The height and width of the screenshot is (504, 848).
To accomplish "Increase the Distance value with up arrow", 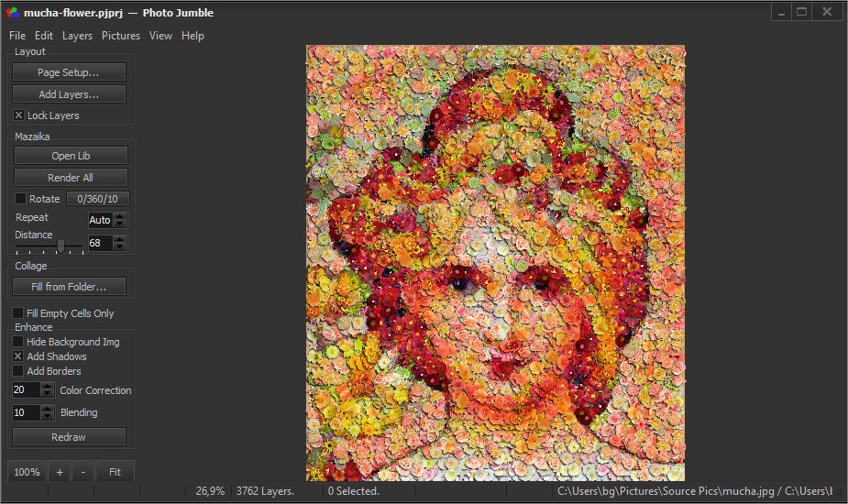I will (120, 239).
